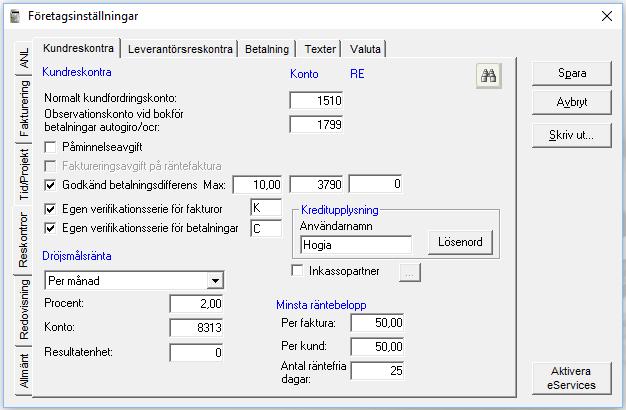Click the Resultatenhet field
This screenshot has width=626, height=410.
(196, 353)
